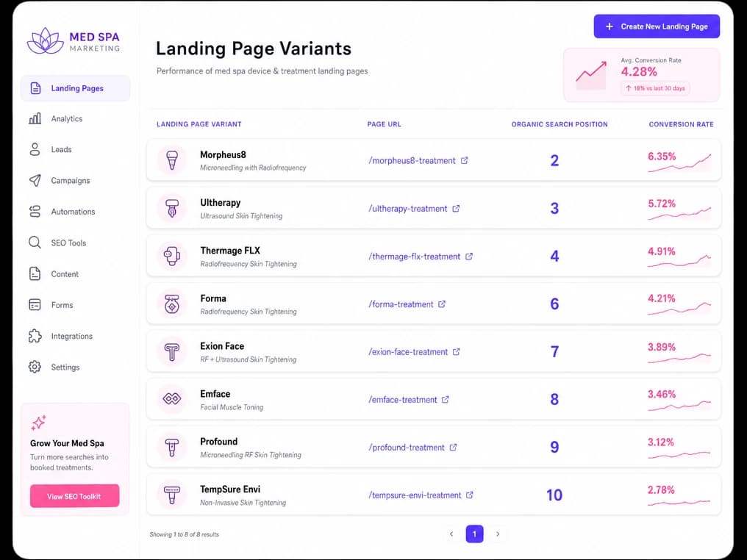
Task: Go to next page with right chevron
Action: point(498,534)
